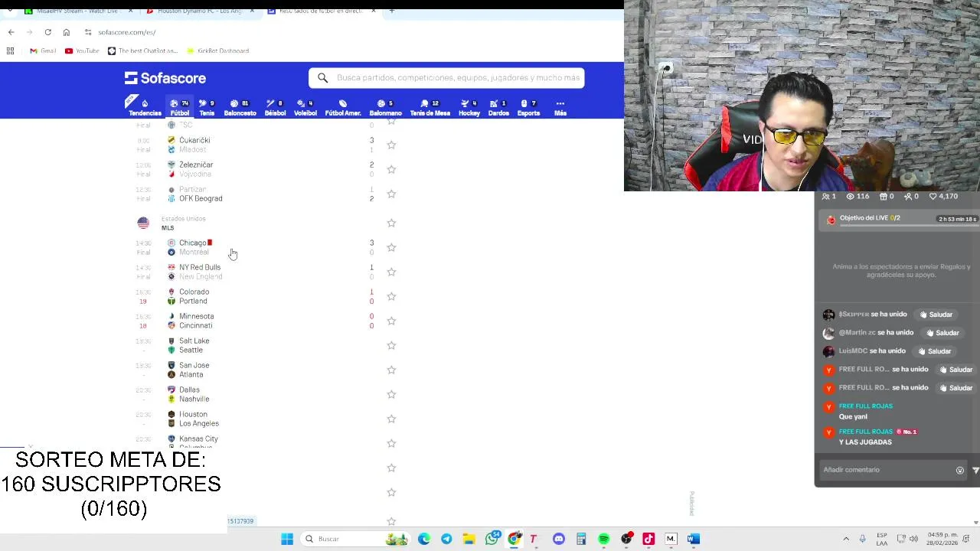Favorite the Čukarički vs Mladost match
The height and width of the screenshot is (551, 980).
click(x=391, y=145)
